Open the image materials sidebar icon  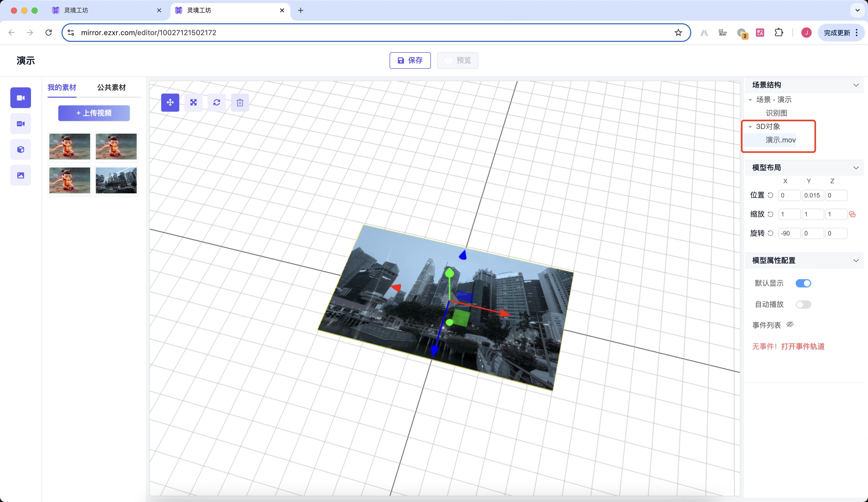[x=21, y=175]
